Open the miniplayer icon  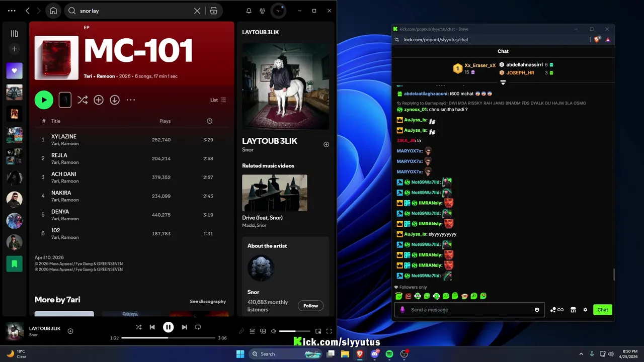tap(318, 331)
